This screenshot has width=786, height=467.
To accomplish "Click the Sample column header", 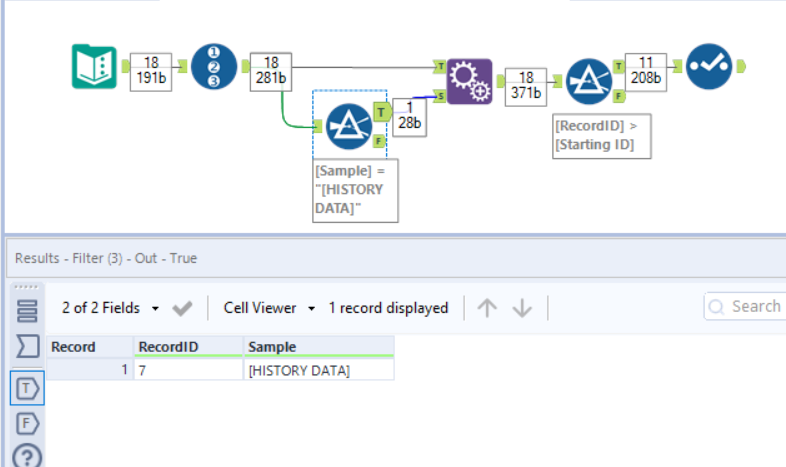I will (x=317, y=347).
